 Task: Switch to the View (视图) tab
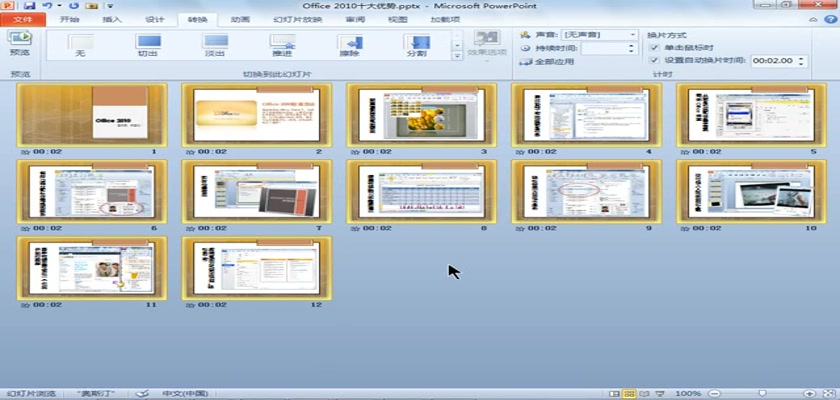(398, 20)
